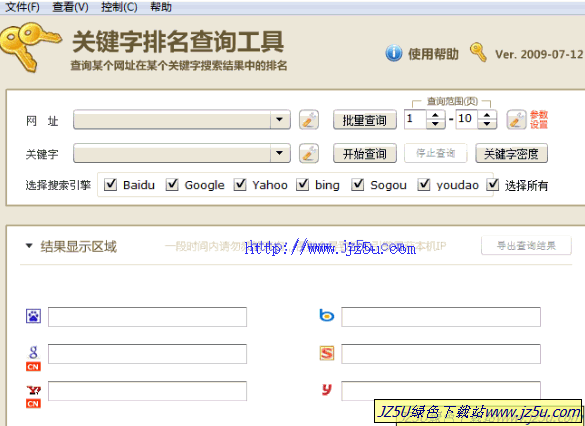The height and width of the screenshot is (426, 585).
Task: Click the 选择搜索引擎 label
Action: click(58, 185)
